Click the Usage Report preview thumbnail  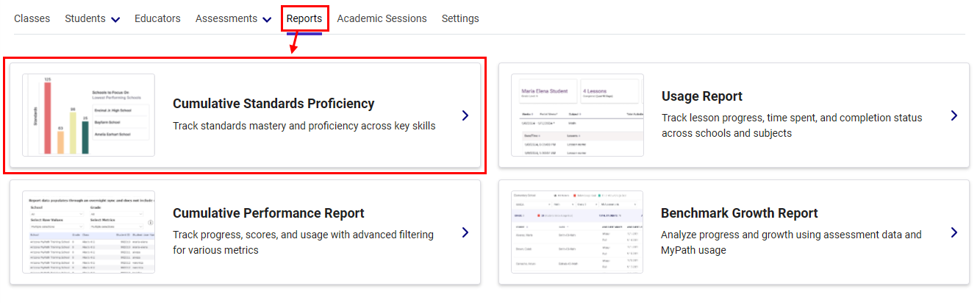point(577,115)
